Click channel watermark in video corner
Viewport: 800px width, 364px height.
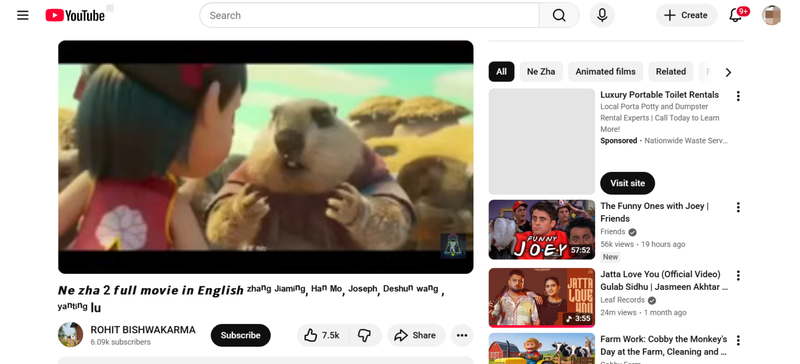click(453, 246)
